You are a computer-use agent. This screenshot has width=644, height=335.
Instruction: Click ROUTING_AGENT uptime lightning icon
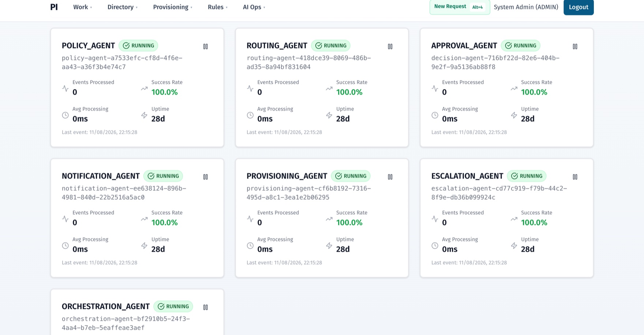tap(329, 115)
